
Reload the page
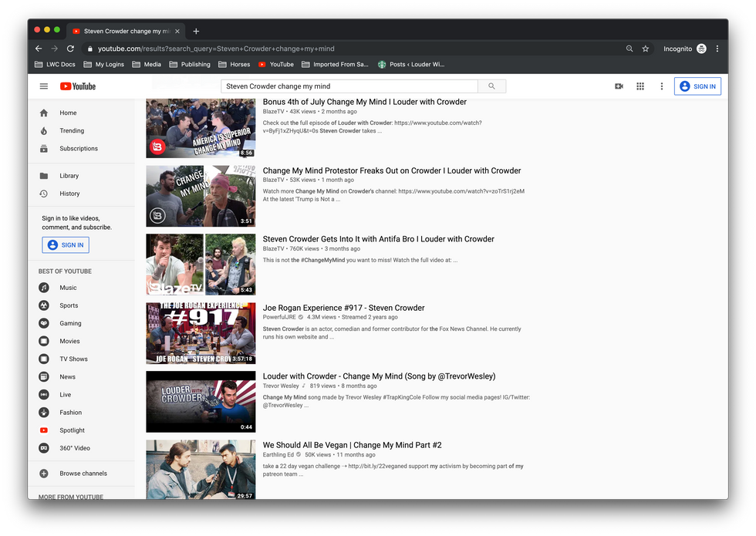(70, 49)
